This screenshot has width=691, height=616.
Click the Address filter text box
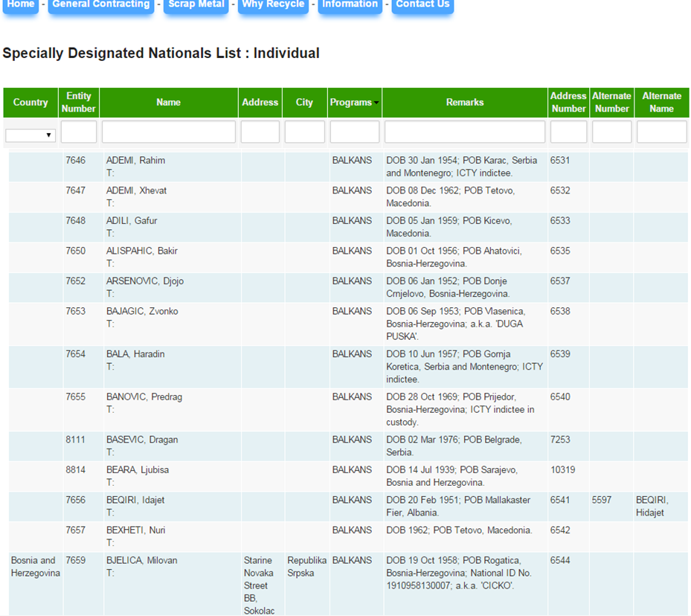click(260, 132)
